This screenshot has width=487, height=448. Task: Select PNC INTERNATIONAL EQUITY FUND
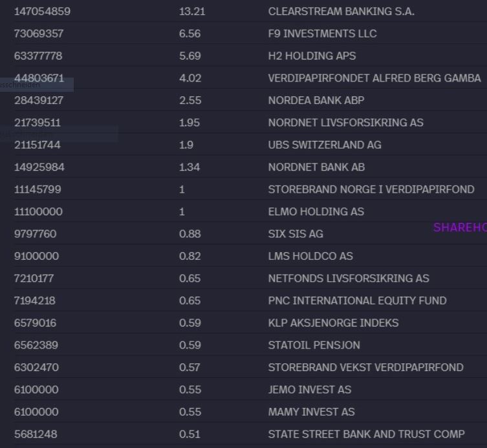pos(357,301)
